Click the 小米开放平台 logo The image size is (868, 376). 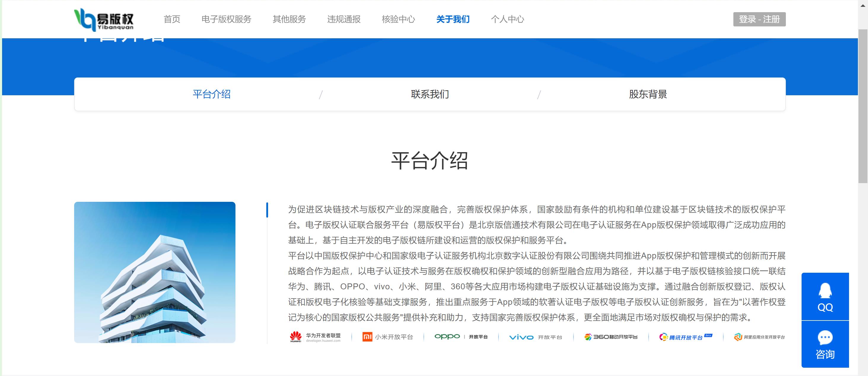click(388, 337)
